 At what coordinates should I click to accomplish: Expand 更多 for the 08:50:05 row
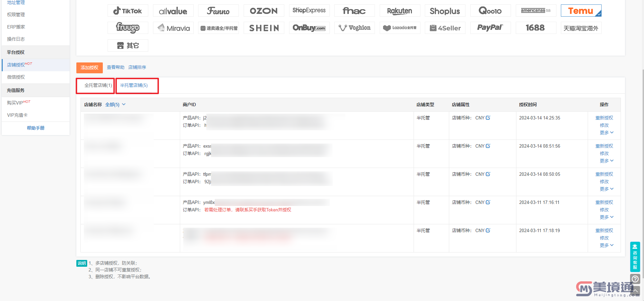(606, 189)
